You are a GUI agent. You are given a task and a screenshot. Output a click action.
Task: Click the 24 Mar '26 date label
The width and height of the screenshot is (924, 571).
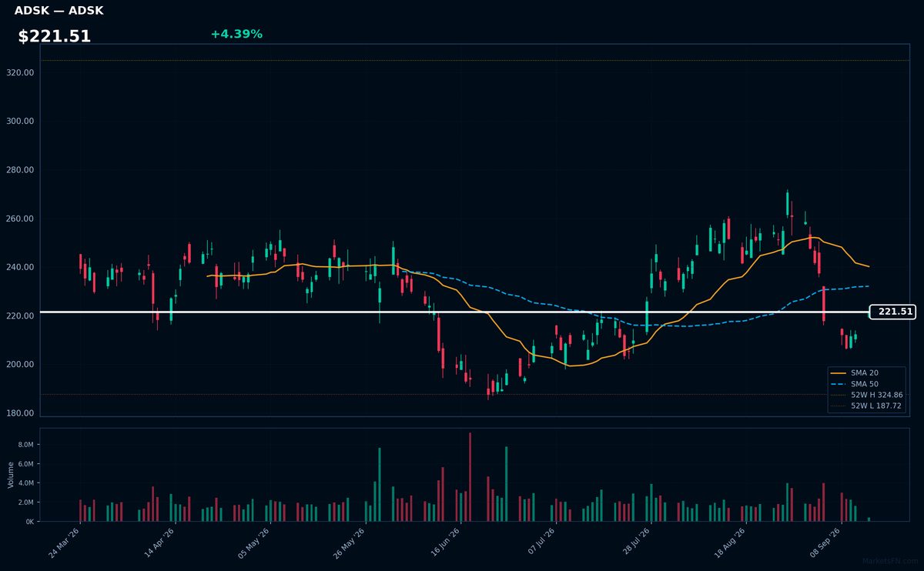[64, 543]
